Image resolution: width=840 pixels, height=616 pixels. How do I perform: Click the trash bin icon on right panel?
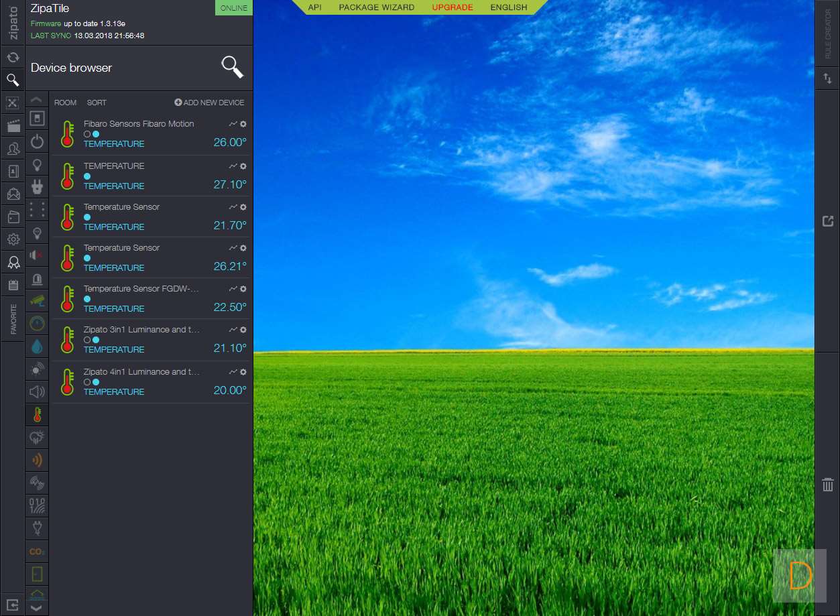[828, 485]
